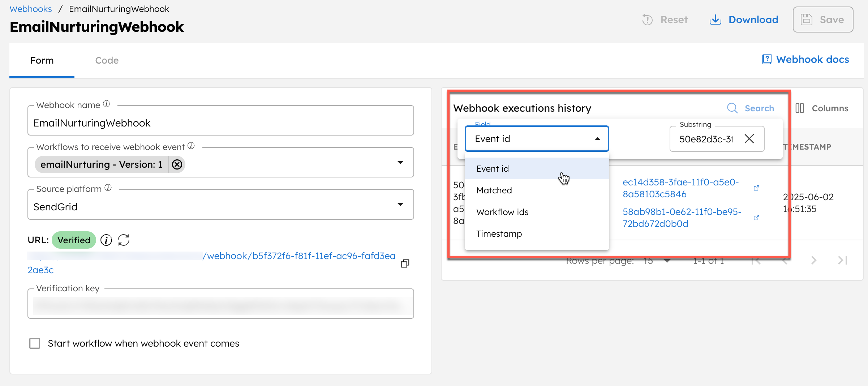Enable Start workflow when webhook event comes
868x386 pixels.
35,343
